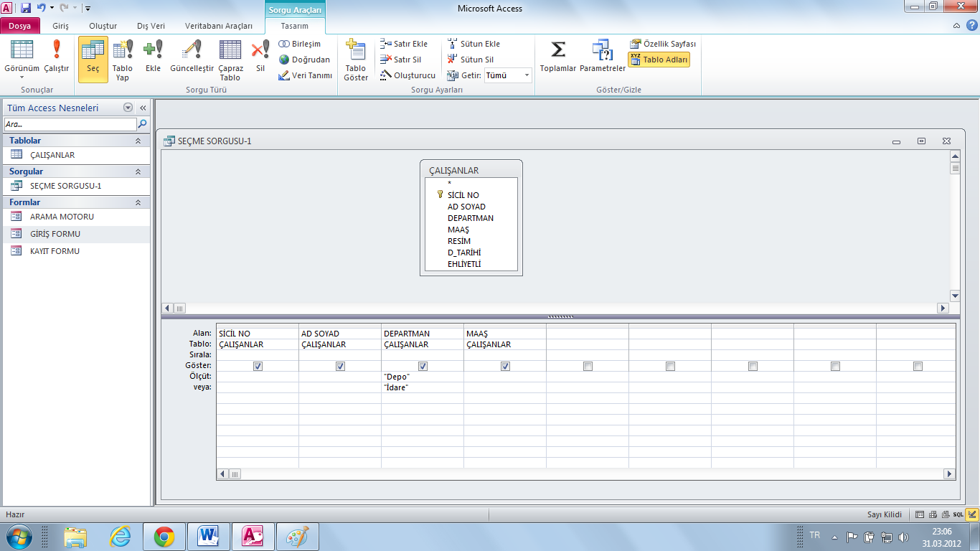Viewport: 980px width, 551px height.
Task: Click Undo in quick access toolbar
Action: 42,9
